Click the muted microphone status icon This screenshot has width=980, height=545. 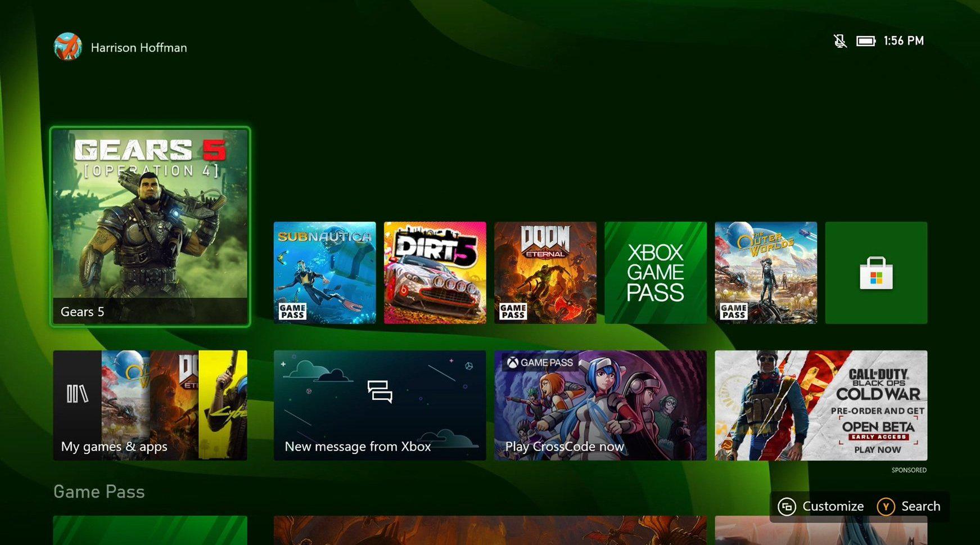tap(840, 41)
